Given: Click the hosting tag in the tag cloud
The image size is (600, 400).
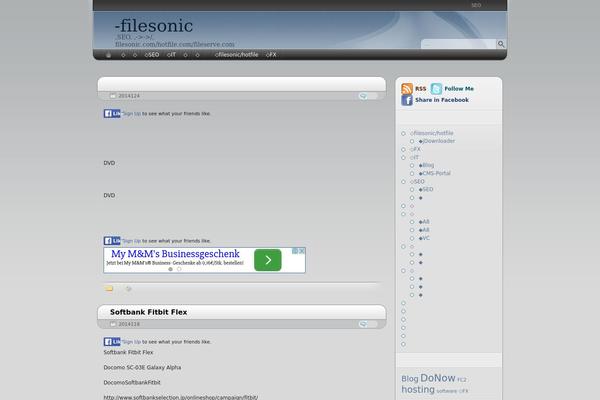Looking at the screenshot, I should [x=418, y=390].
